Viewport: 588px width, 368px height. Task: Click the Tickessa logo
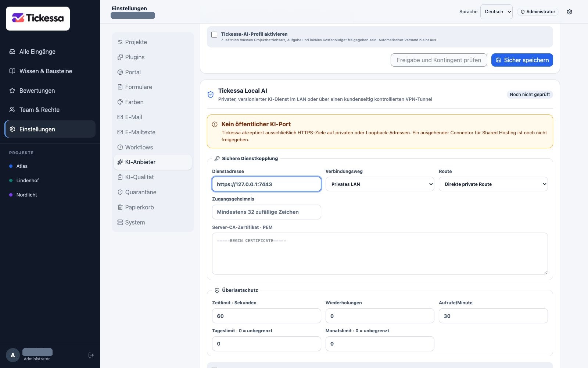38,18
